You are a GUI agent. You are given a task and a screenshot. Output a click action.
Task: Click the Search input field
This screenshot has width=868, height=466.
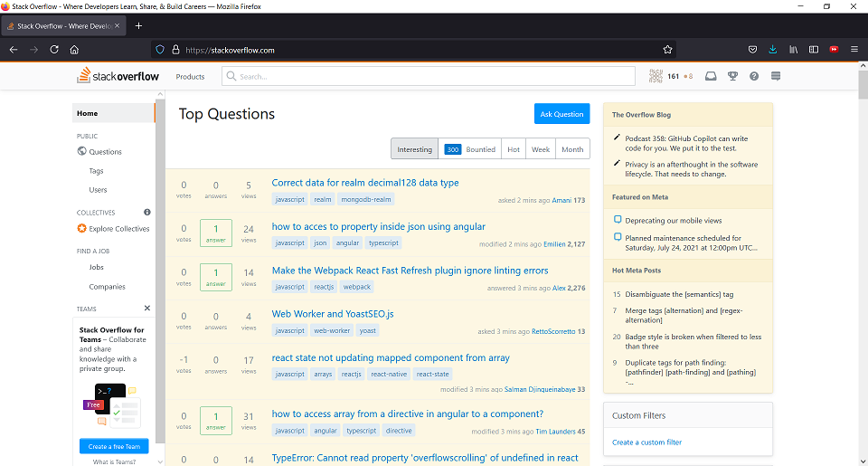[x=429, y=77]
